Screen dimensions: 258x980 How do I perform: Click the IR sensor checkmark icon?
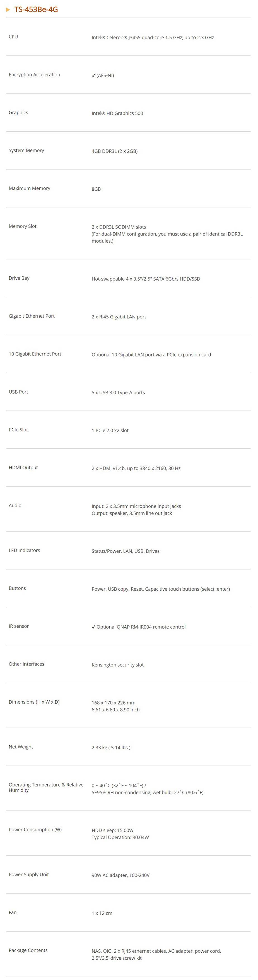(x=93, y=627)
